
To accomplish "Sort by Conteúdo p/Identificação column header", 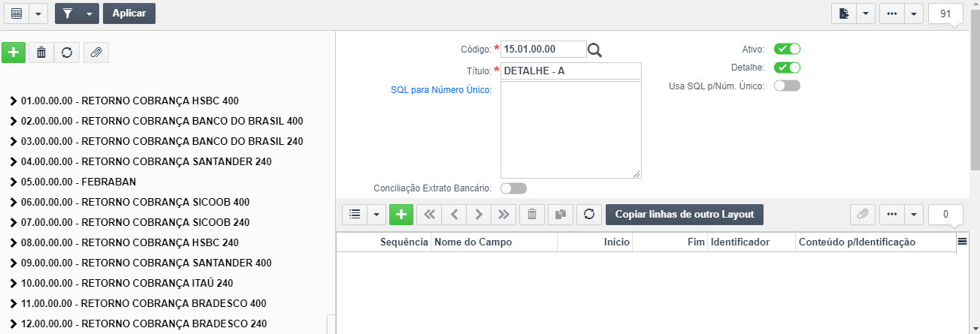I will [876, 242].
